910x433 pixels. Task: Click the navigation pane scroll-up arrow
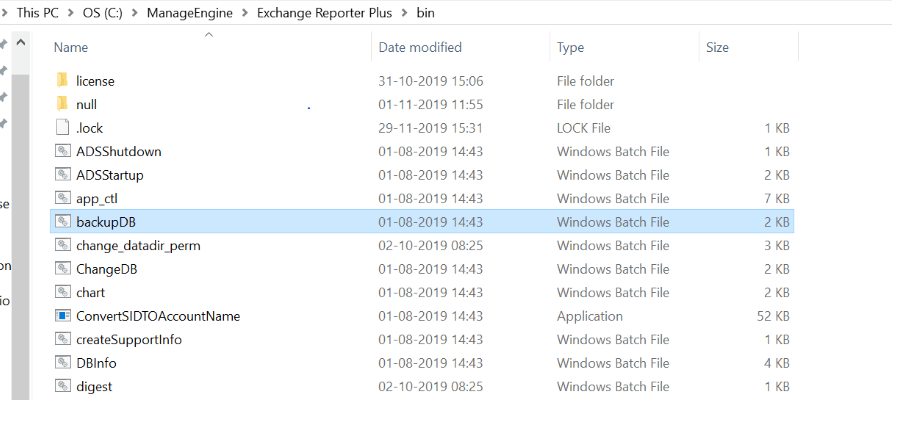point(20,42)
